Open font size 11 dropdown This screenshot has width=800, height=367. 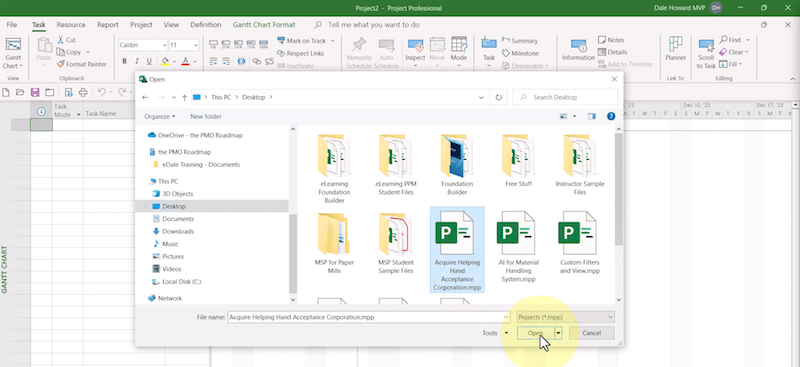coord(196,45)
